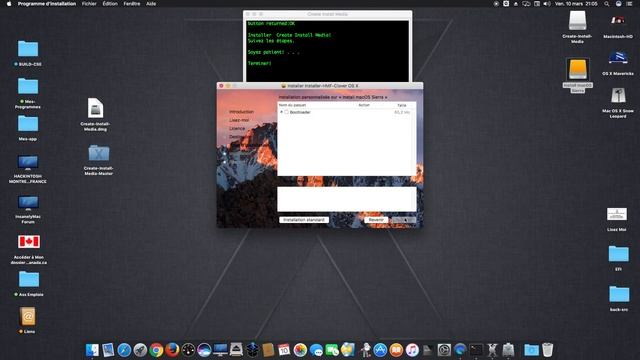Select the Lisez-moi step in installer sidebar
Screen dimensions: 640x360
click(x=239, y=120)
